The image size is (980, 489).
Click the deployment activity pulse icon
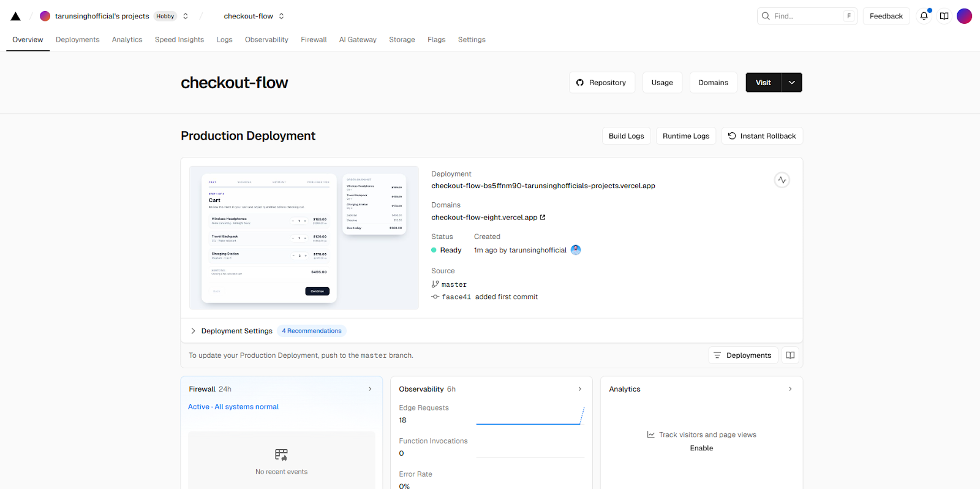(x=782, y=180)
